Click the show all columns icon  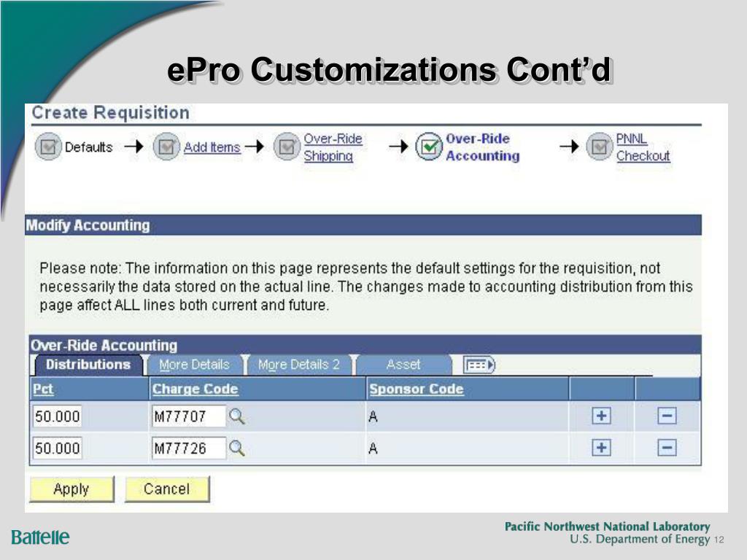coord(479,365)
